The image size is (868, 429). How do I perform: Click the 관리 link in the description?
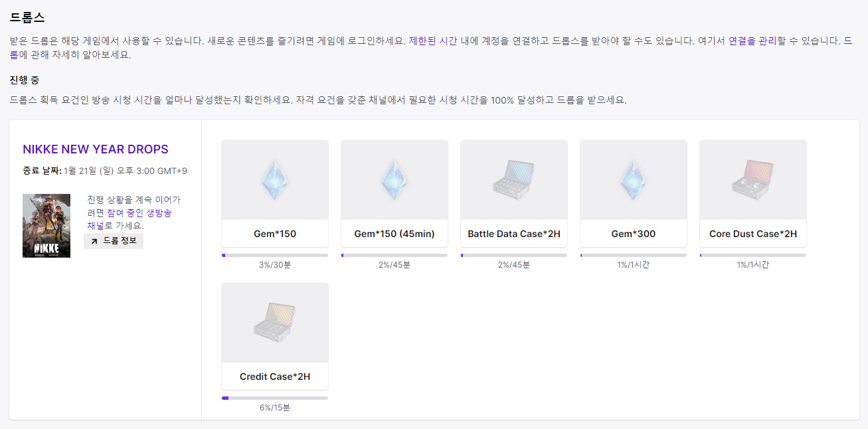pyautogui.click(x=766, y=41)
